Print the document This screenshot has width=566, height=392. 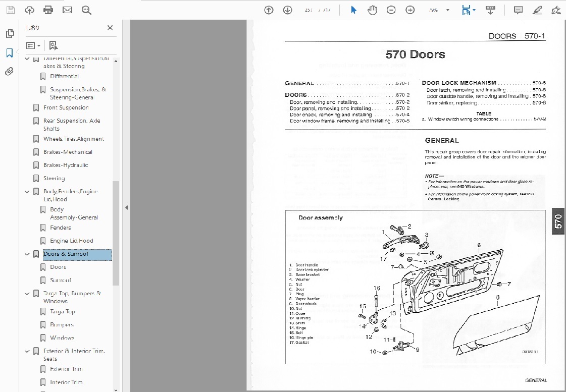[48, 10]
